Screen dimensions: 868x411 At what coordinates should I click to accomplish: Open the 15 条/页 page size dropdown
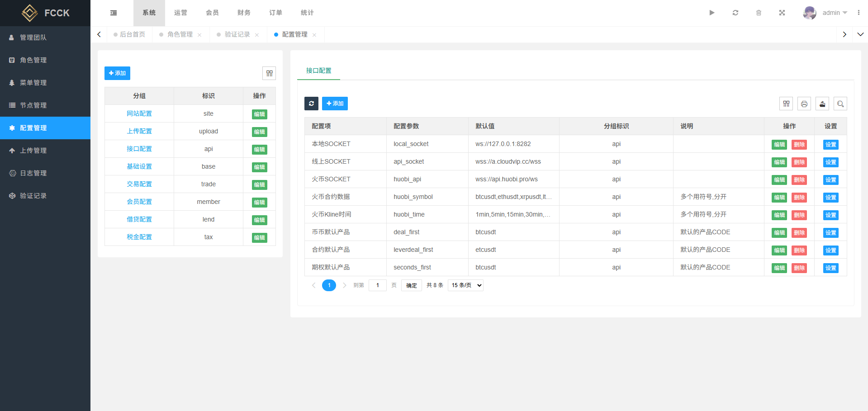[465, 285]
